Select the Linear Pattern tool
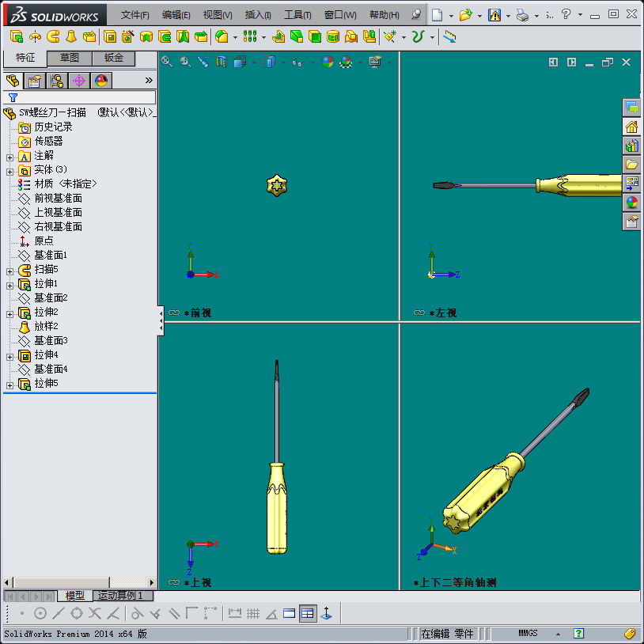The image size is (644, 644). (x=250, y=37)
